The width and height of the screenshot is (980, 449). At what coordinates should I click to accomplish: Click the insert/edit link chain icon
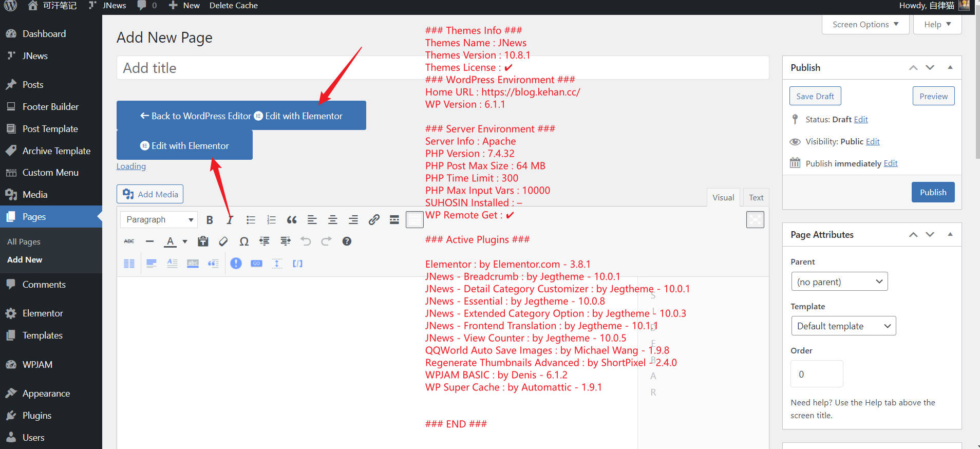(x=374, y=220)
